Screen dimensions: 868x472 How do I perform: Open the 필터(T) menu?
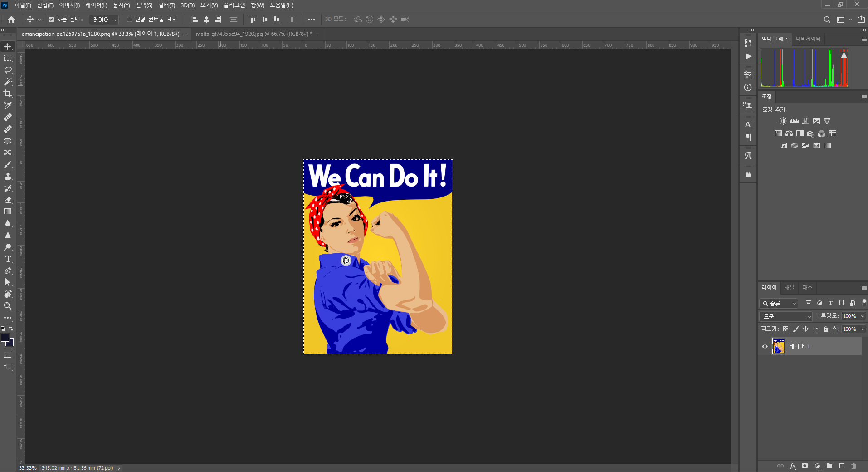tap(167, 5)
